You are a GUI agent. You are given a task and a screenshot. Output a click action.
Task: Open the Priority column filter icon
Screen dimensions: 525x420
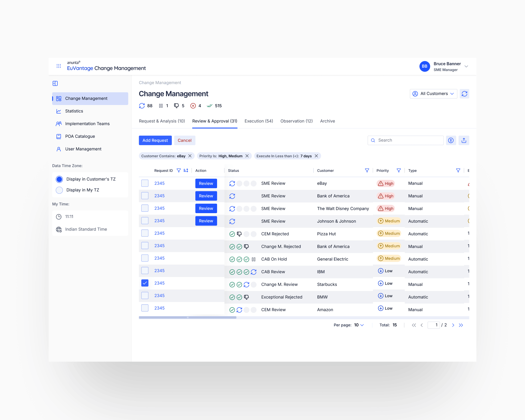pyautogui.click(x=399, y=170)
